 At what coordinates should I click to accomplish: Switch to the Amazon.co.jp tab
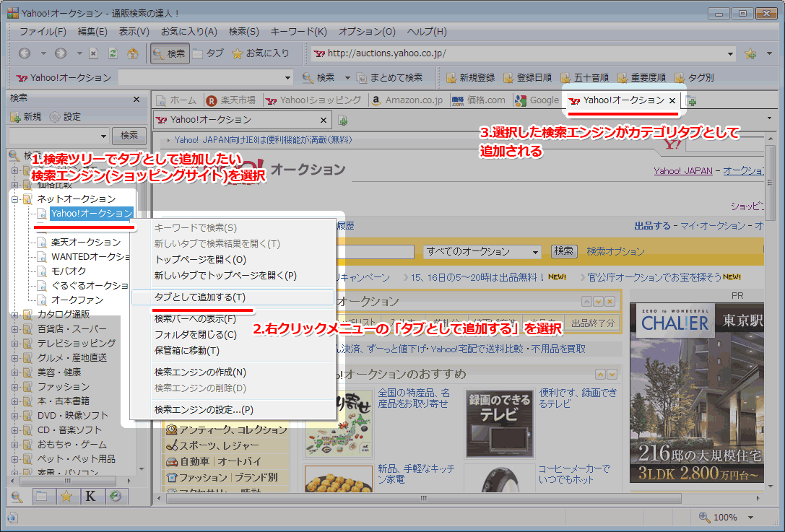pyautogui.click(x=407, y=100)
